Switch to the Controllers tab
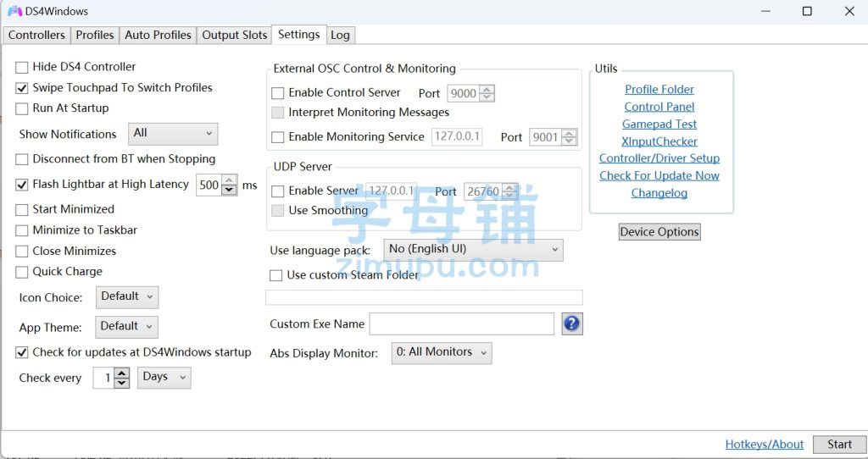Viewport: 868px width, 459px height. [x=36, y=35]
